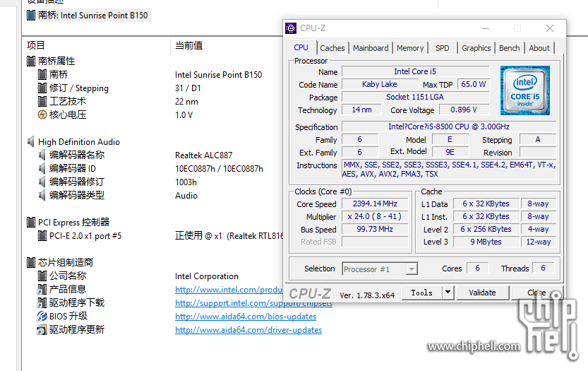Click the 驱动程序更新 icon
The height and width of the screenshot is (371, 588).
(42, 330)
